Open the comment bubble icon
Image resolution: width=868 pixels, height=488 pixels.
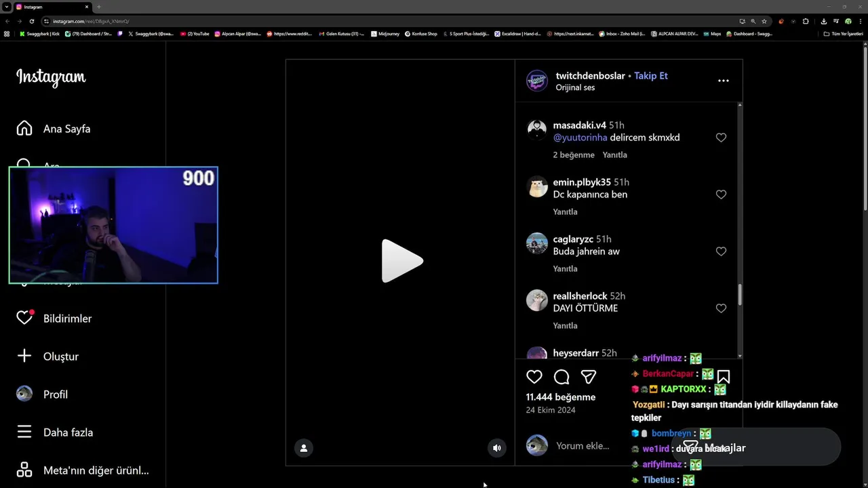561,377
